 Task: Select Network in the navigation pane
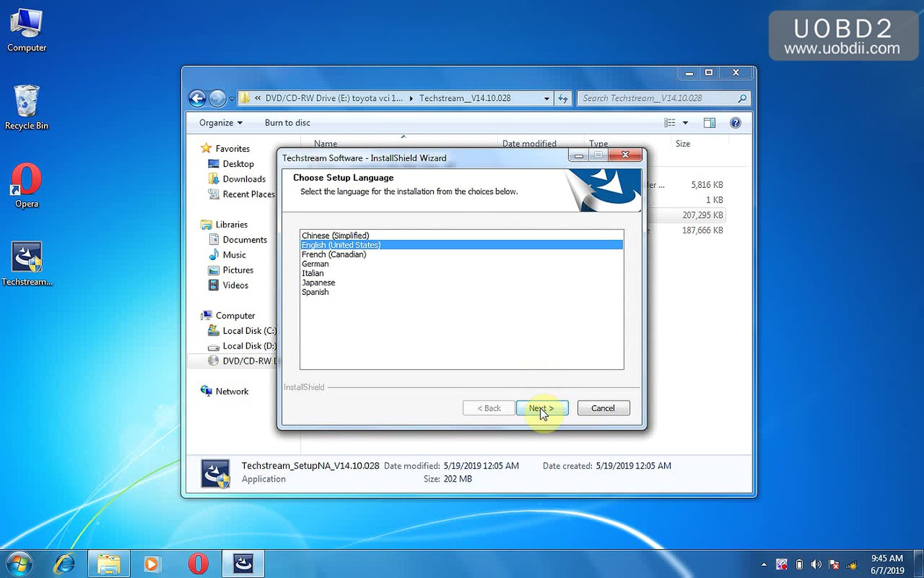pos(232,391)
